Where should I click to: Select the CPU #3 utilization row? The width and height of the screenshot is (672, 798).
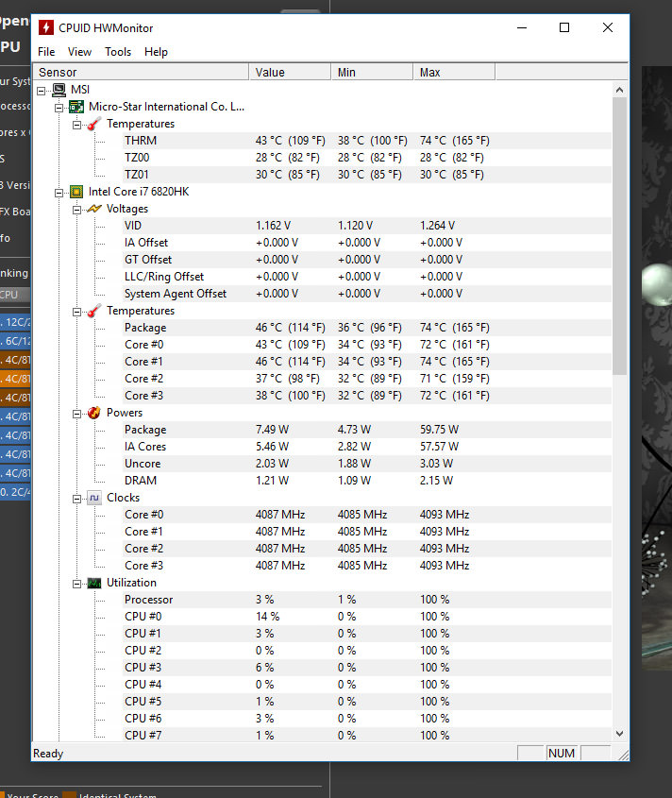click(366, 668)
